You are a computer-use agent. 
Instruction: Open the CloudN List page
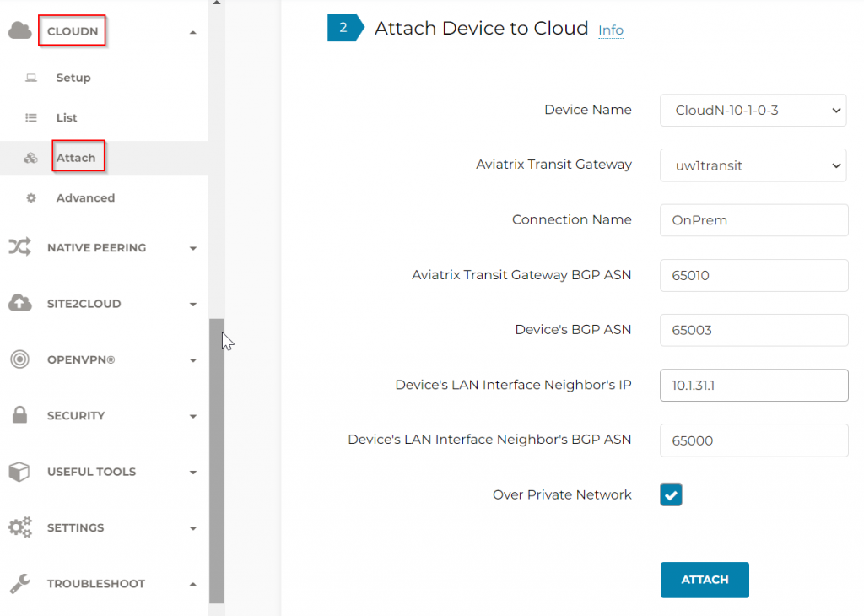coord(67,118)
